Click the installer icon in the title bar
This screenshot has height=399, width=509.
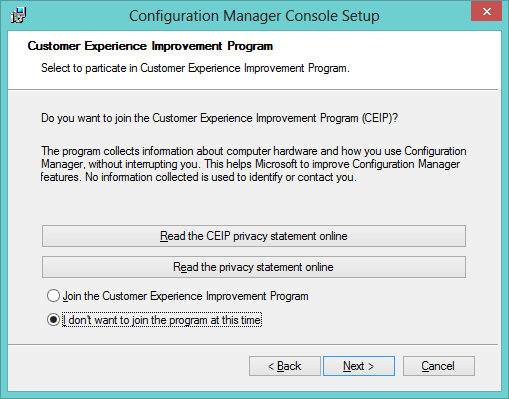tap(18, 15)
